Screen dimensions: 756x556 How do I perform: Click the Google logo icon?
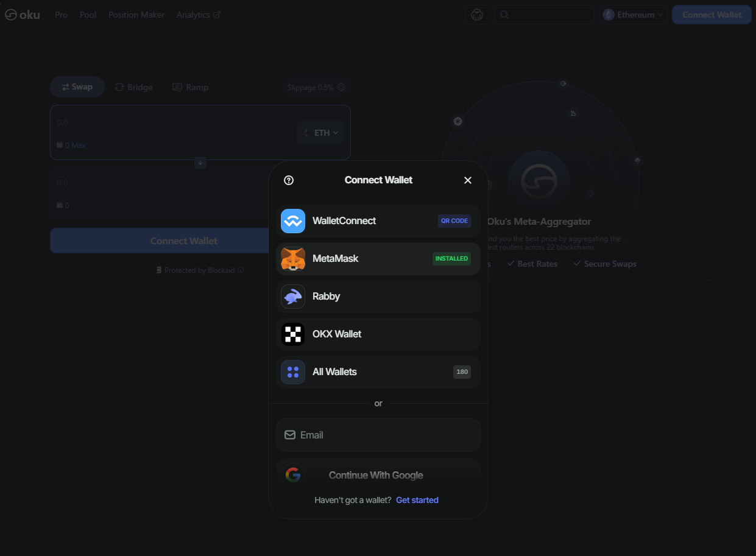click(293, 475)
